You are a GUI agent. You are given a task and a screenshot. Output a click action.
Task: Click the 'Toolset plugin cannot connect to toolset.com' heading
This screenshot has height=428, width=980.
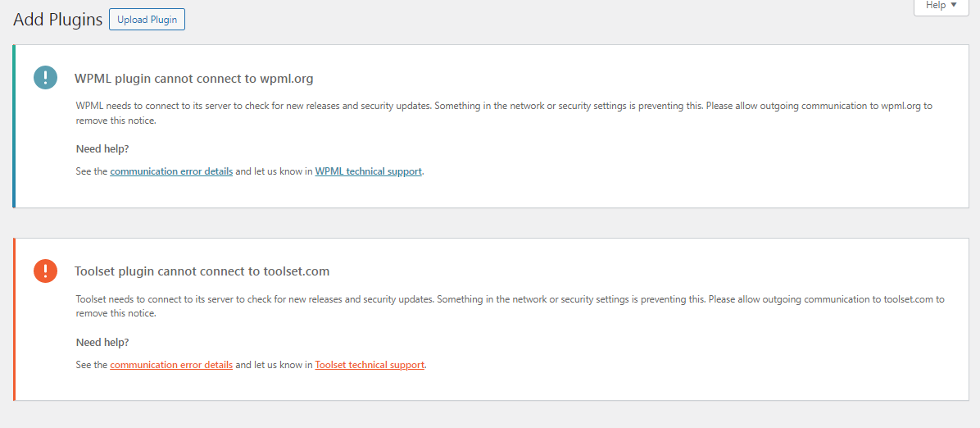coord(202,271)
